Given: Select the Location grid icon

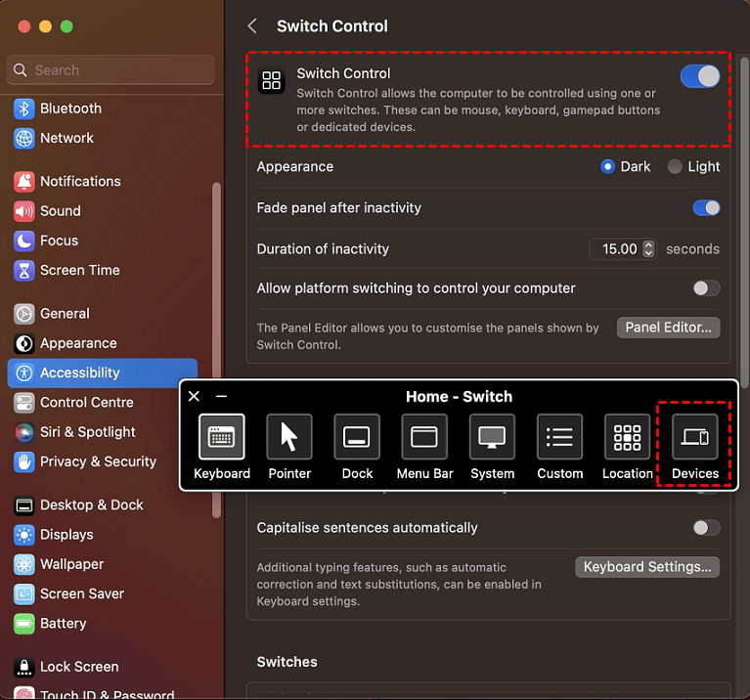Looking at the screenshot, I should coord(627,437).
